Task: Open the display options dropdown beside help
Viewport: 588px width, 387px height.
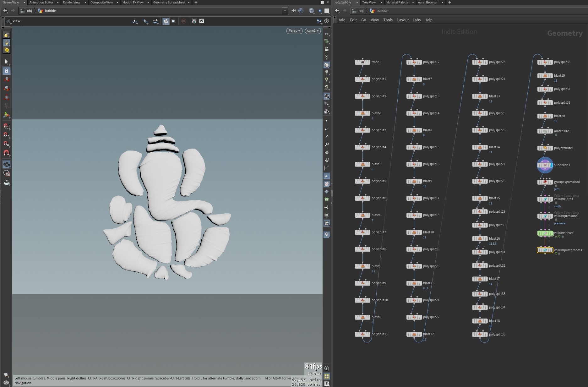Action: (x=319, y=21)
